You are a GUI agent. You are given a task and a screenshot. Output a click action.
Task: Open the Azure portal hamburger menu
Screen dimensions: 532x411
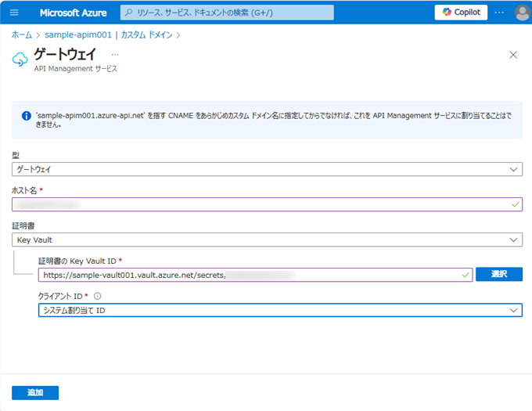click(x=14, y=13)
